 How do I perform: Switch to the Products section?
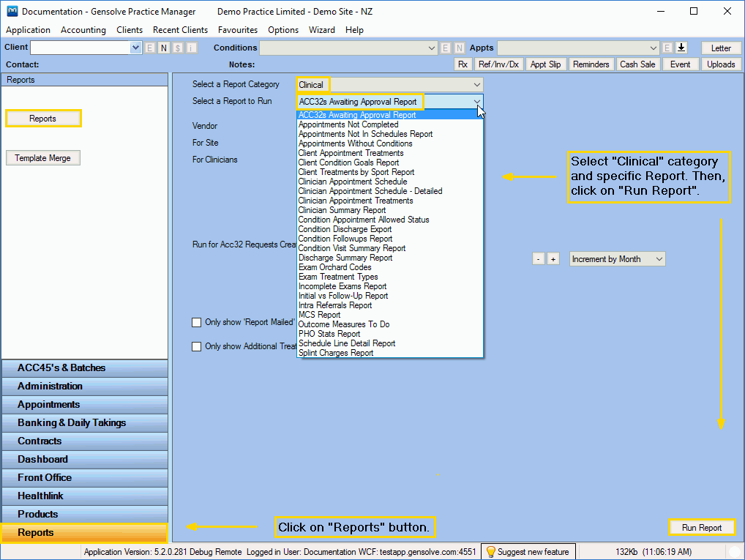(x=85, y=515)
